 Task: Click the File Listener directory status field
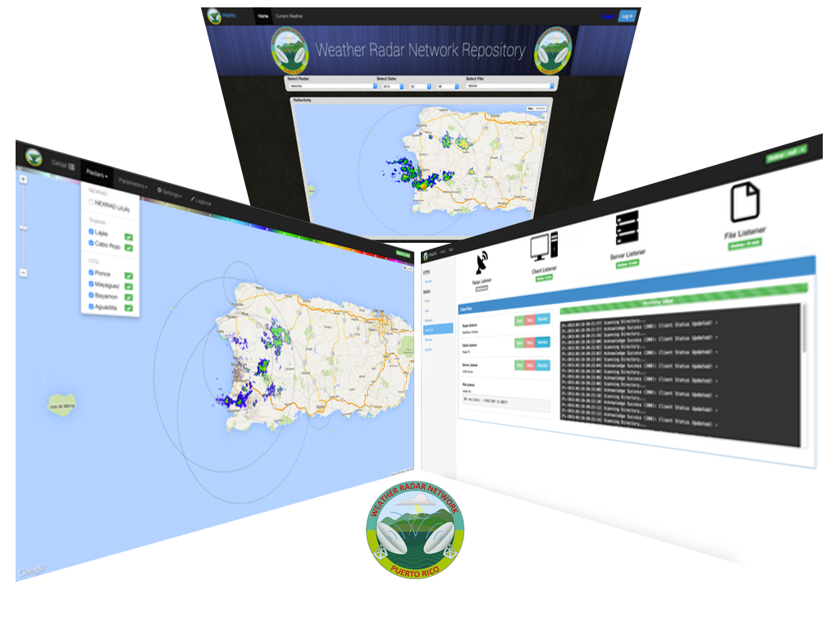point(506,404)
